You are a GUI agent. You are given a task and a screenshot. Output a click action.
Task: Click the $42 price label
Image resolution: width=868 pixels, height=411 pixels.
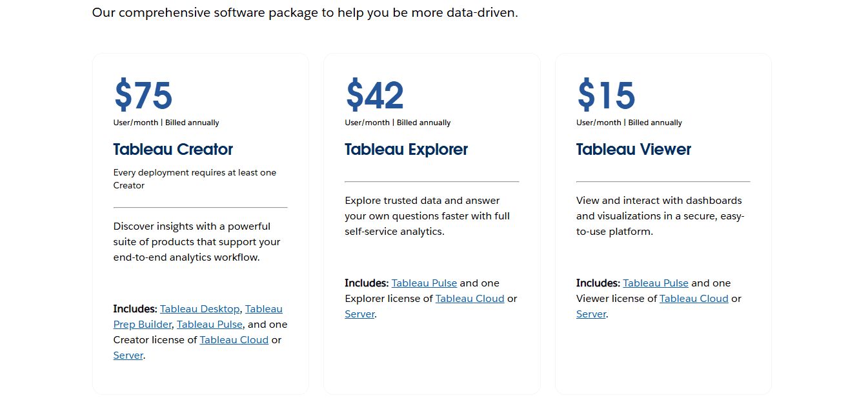click(374, 95)
